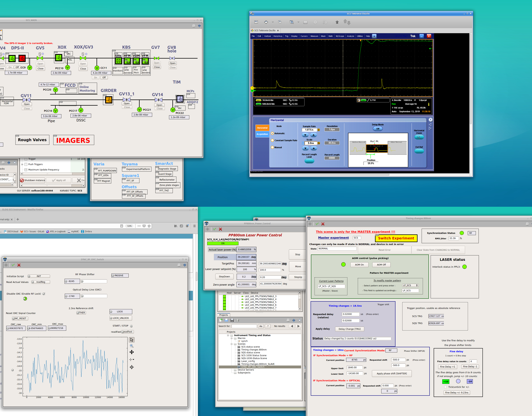Click the AOM On button
532x416 pixels.
359,265
